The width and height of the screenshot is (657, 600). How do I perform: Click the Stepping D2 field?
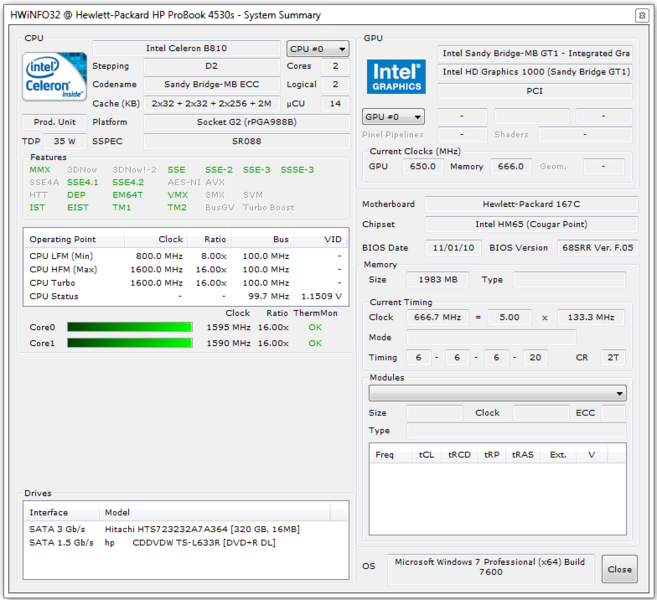(212, 66)
